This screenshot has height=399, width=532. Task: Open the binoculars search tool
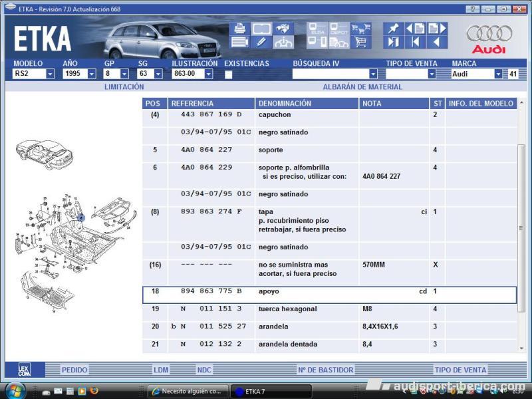pyautogui.click(x=283, y=29)
